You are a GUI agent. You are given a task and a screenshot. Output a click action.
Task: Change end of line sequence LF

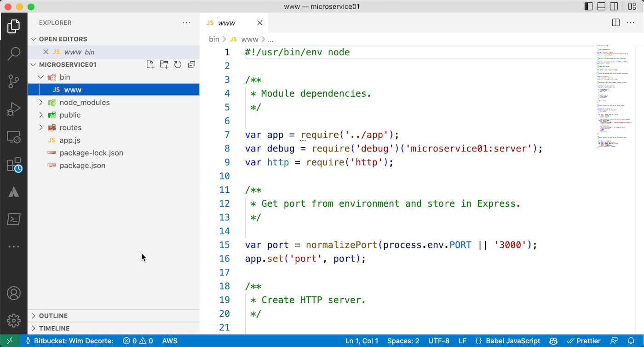point(463,341)
